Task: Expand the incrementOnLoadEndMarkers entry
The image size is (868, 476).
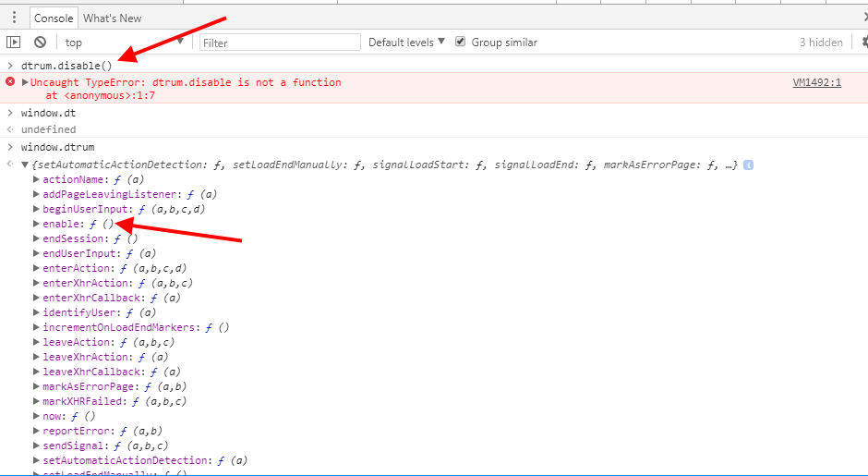Action: point(37,327)
